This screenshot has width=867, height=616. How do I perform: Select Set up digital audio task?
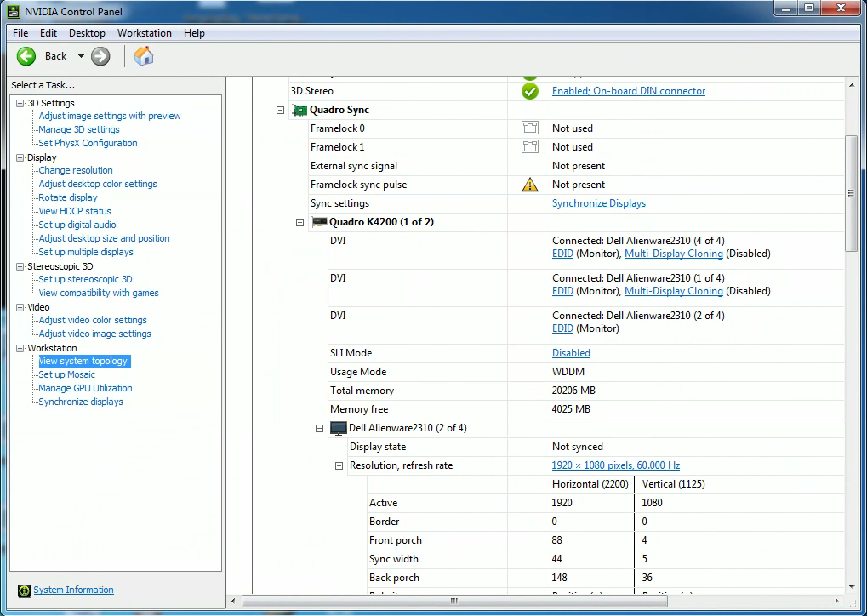pos(77,225)
